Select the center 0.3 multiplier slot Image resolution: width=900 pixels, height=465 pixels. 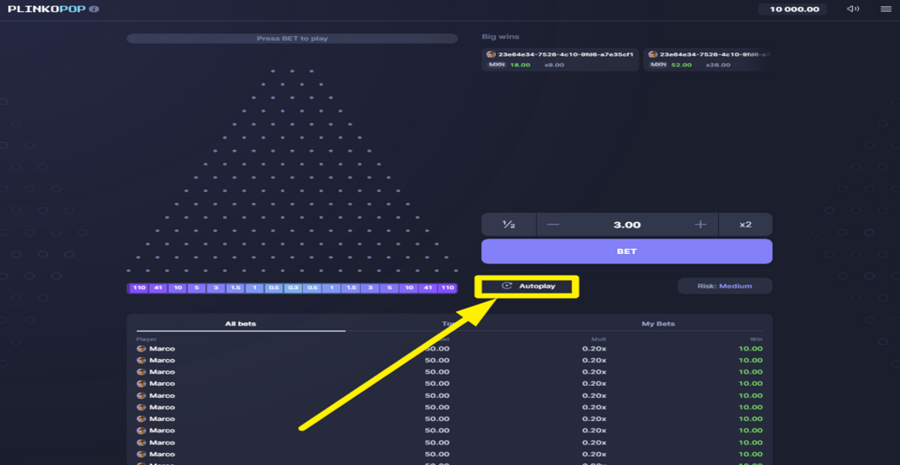click(x=293, y=288)
